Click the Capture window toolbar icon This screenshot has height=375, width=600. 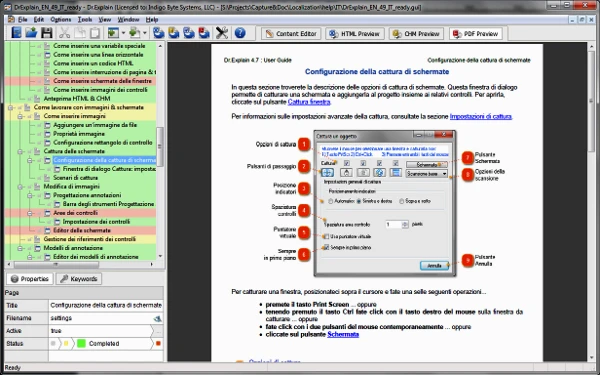pos(113,33)
